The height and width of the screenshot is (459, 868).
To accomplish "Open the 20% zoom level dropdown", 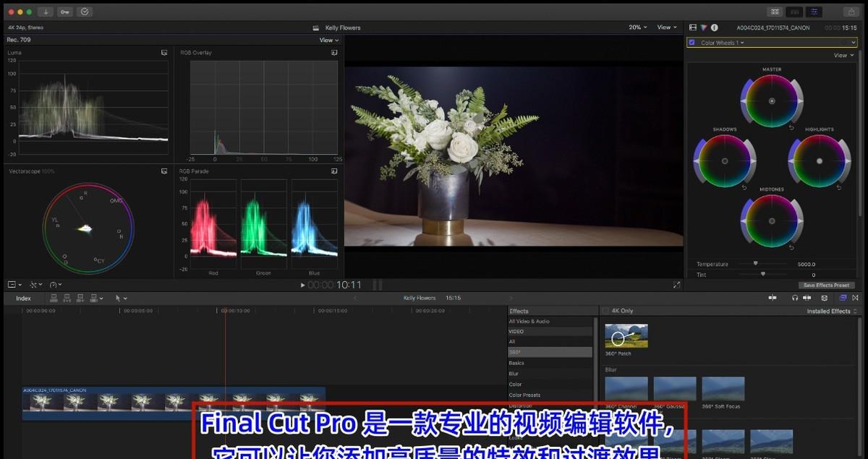I will tap(638, 27).
